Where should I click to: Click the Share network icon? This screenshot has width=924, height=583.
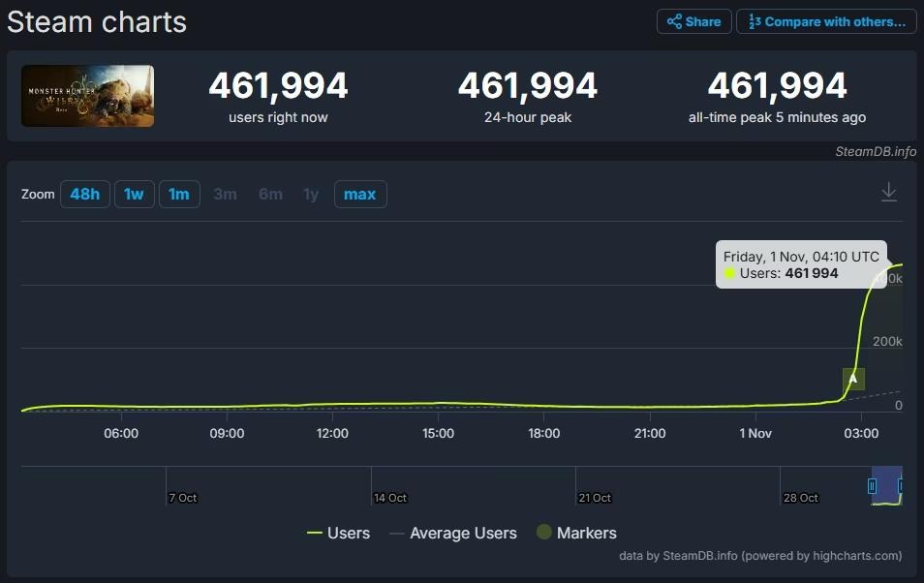pyautogui.click(x=676, y=21)
